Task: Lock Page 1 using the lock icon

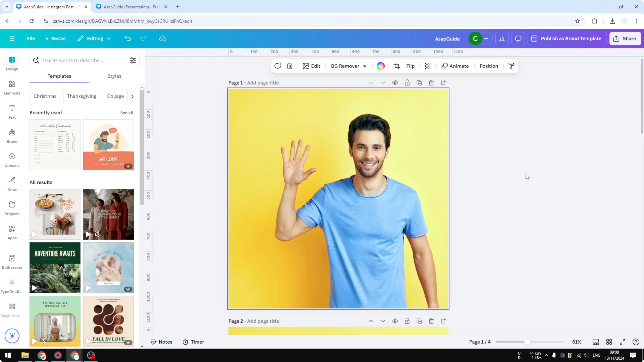Action: 407,82
